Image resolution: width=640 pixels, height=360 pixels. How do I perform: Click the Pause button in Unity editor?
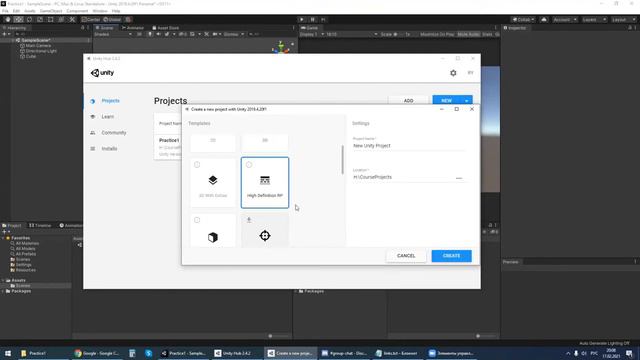click(313, 20)
